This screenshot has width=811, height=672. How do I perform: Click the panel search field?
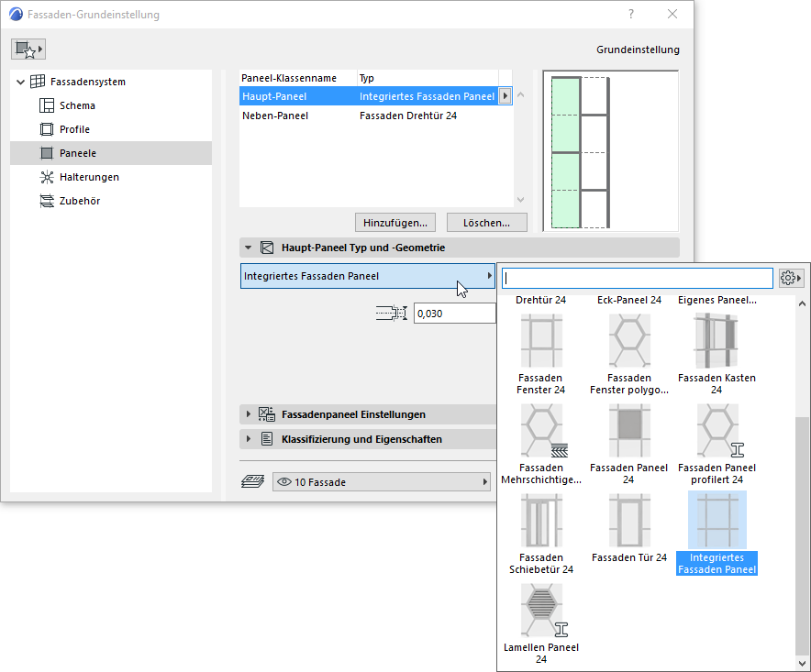[638, 278]
